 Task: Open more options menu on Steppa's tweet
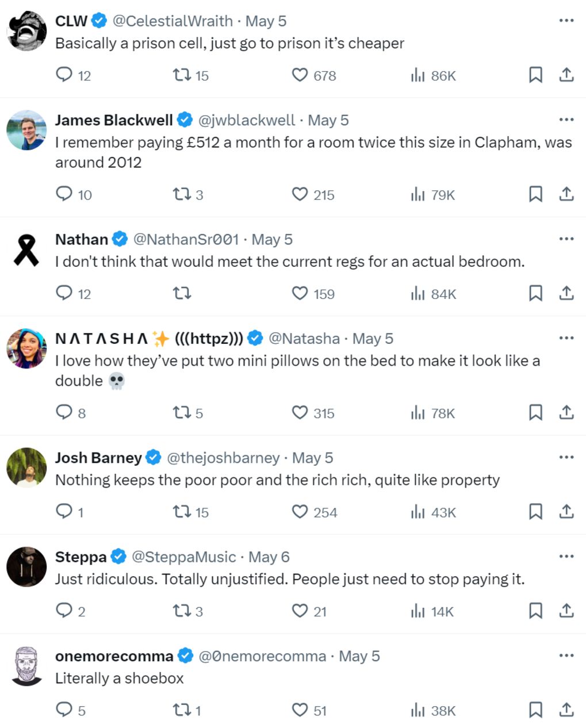point(566,557)
